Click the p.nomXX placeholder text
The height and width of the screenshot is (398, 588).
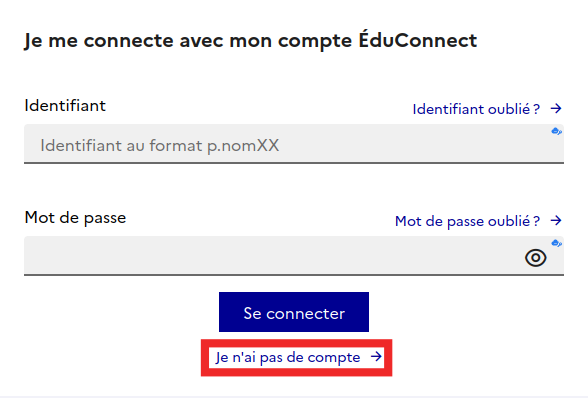243,146
